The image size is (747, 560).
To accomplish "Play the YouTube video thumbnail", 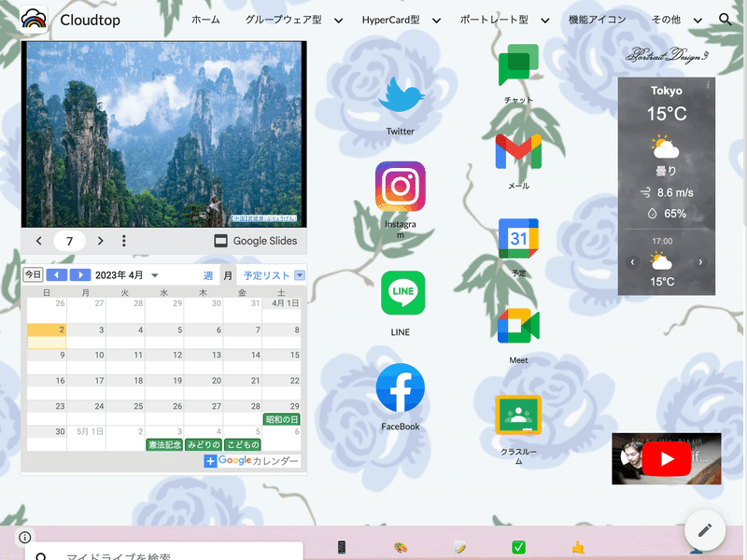I will pos(667,458).
